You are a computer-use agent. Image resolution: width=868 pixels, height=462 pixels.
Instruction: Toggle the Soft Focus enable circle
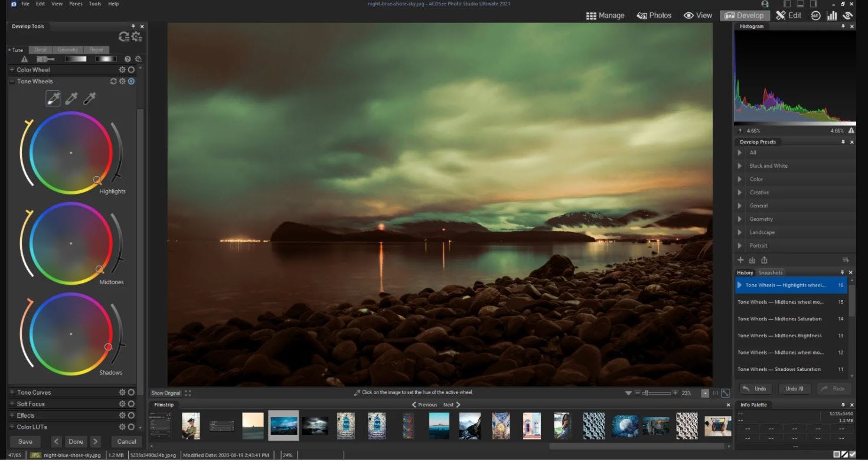(x=131, y=404)
